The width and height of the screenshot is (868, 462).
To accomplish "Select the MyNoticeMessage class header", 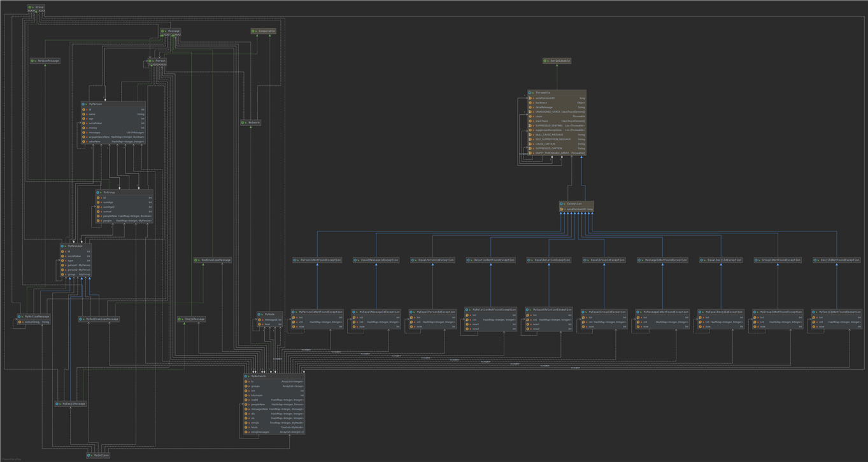I will [34, 316].
